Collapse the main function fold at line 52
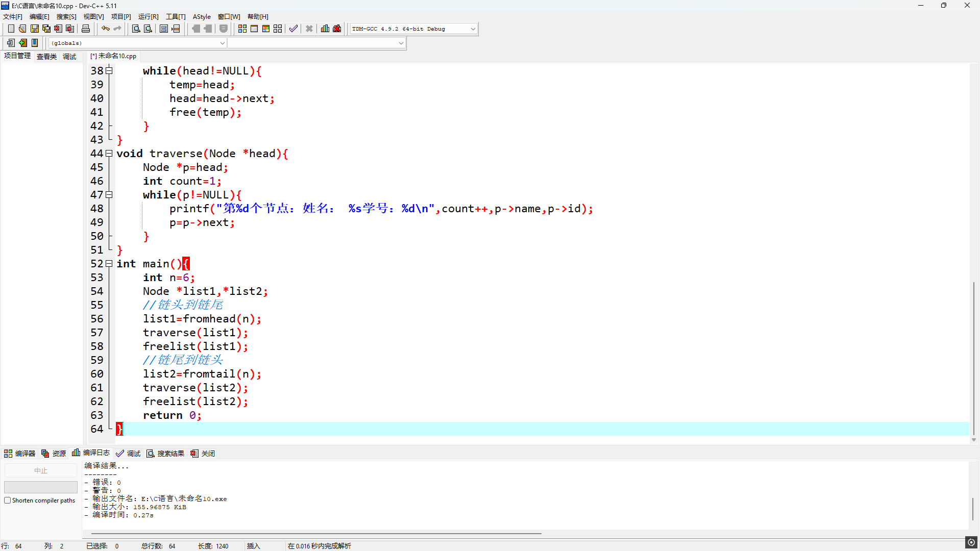This screenshot has height=551, width=980. [109, 264]
